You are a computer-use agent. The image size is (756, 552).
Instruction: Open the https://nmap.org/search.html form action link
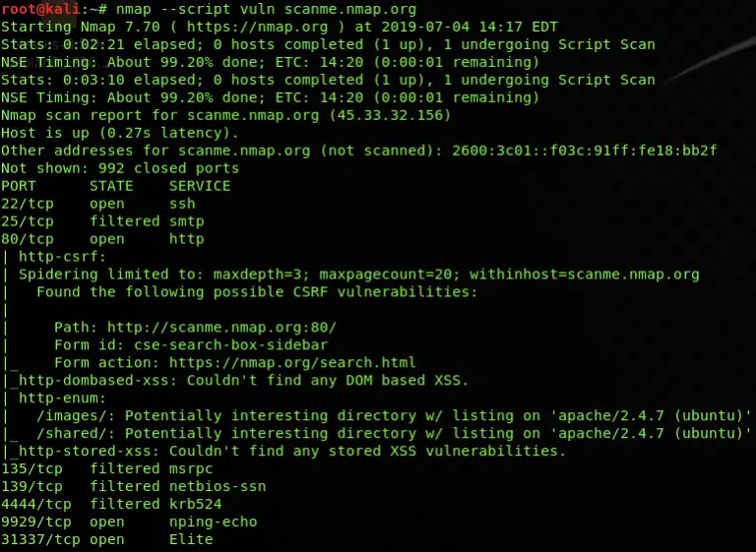(292, 362)
